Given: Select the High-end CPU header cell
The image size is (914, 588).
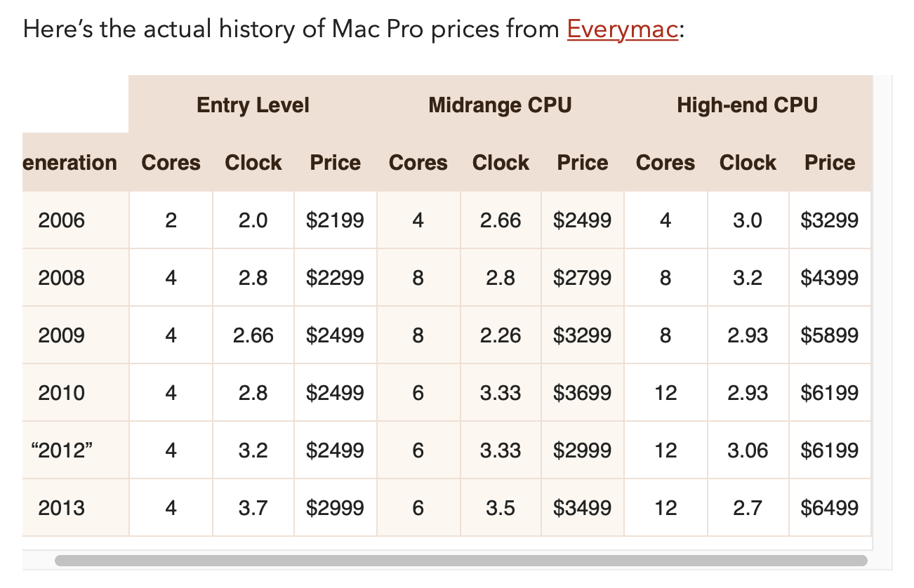Looking at the screenshot, I should (748, 105).
